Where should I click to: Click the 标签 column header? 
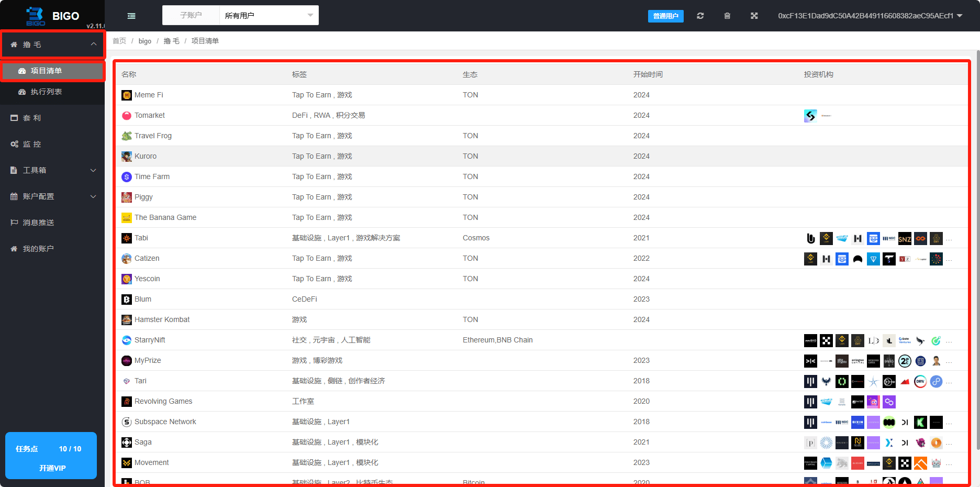pos(299,74)
